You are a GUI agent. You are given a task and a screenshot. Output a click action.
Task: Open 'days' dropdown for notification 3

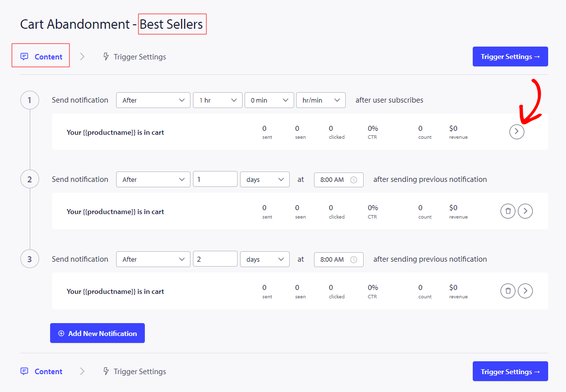point(264,259)
